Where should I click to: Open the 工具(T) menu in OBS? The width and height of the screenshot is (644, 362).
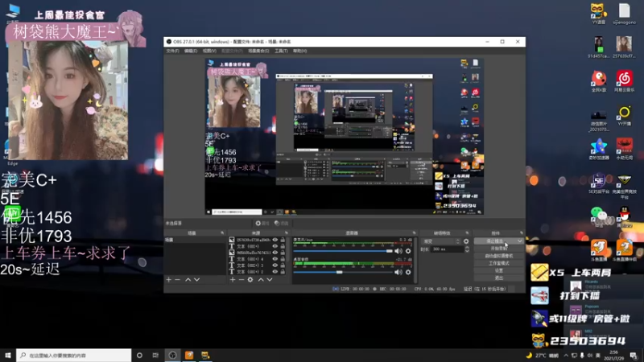[x=281, y=51]
